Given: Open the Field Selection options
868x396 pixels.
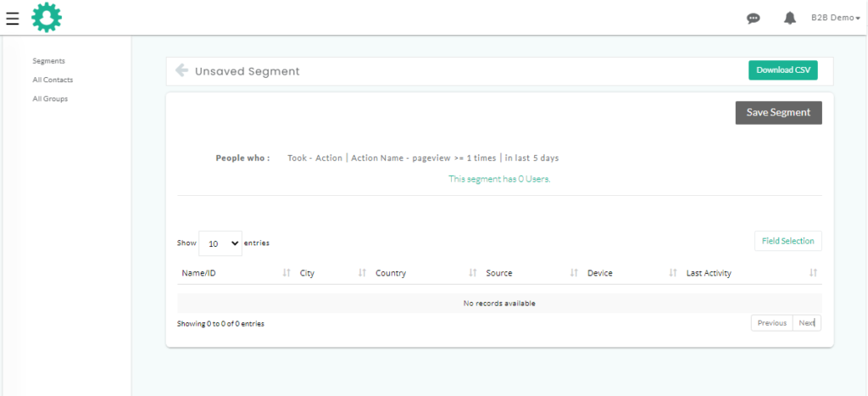Looking at the screenshot, I should point(787,241).
